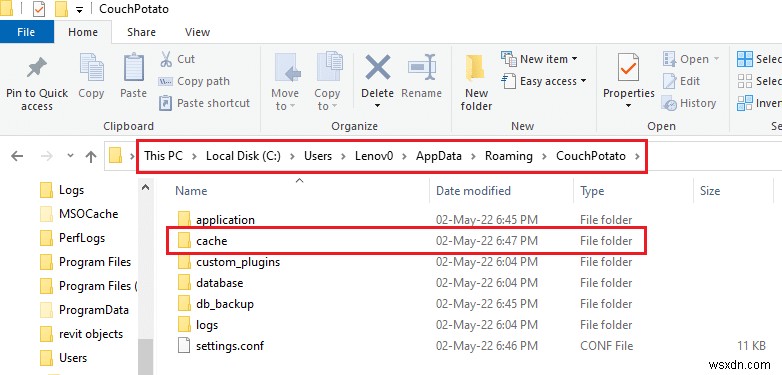Click the New folder icon in title bar

pos(61,9)
